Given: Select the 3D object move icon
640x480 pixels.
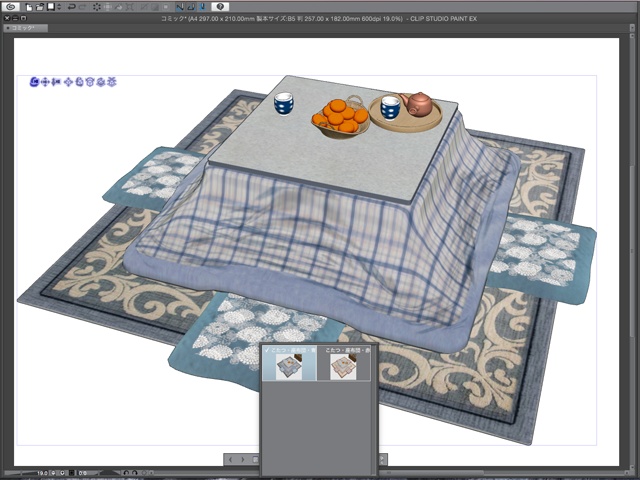Looking at the screenshot, I should (68, 82).
